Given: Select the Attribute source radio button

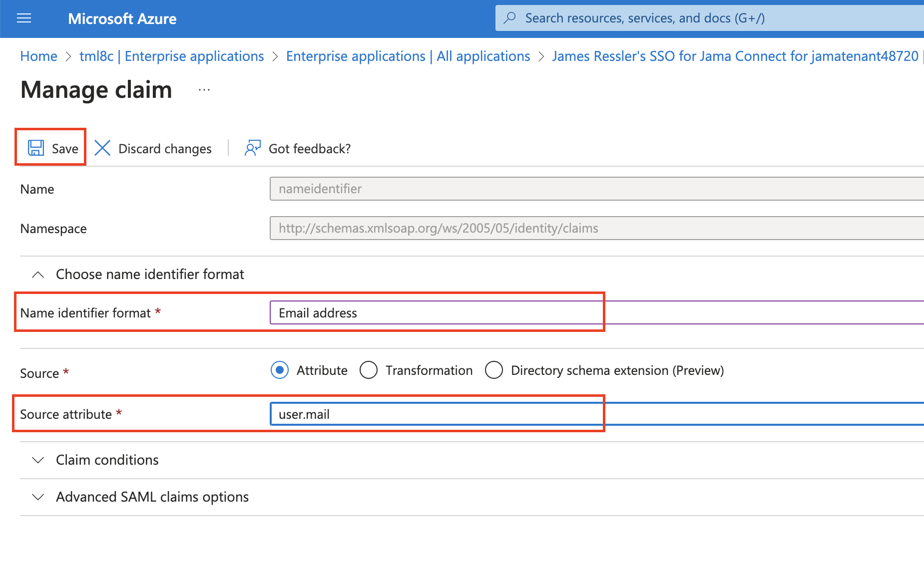Looking at the screenshot, I should 280,370.
